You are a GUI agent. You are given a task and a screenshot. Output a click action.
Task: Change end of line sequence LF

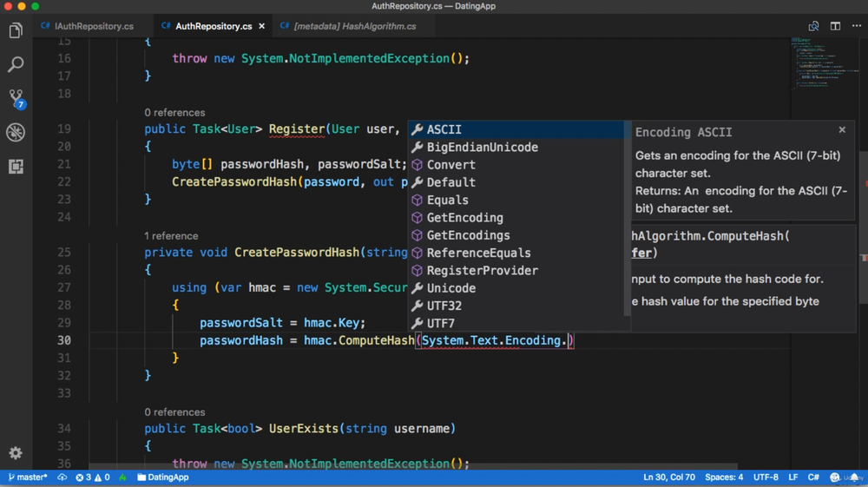792,477
